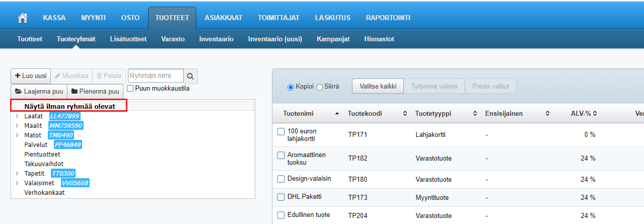Tick the checkbox for DHL Paketti
This screenshot has height=224, width=644.
click(281, 197)
